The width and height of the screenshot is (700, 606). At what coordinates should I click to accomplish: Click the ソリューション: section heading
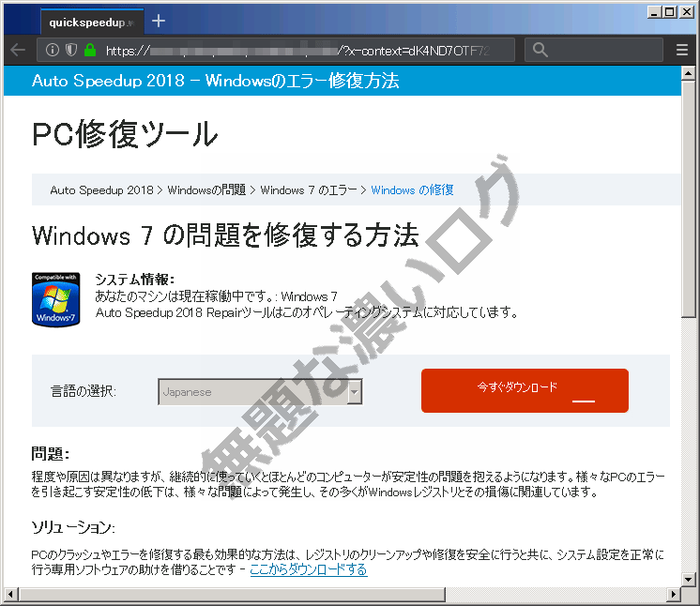73,527
